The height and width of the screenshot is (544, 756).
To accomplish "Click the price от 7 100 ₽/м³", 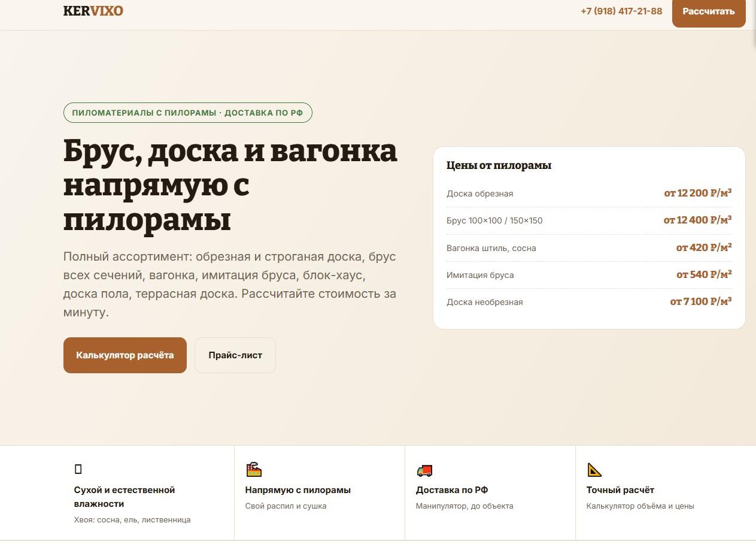I will (701, 301).
